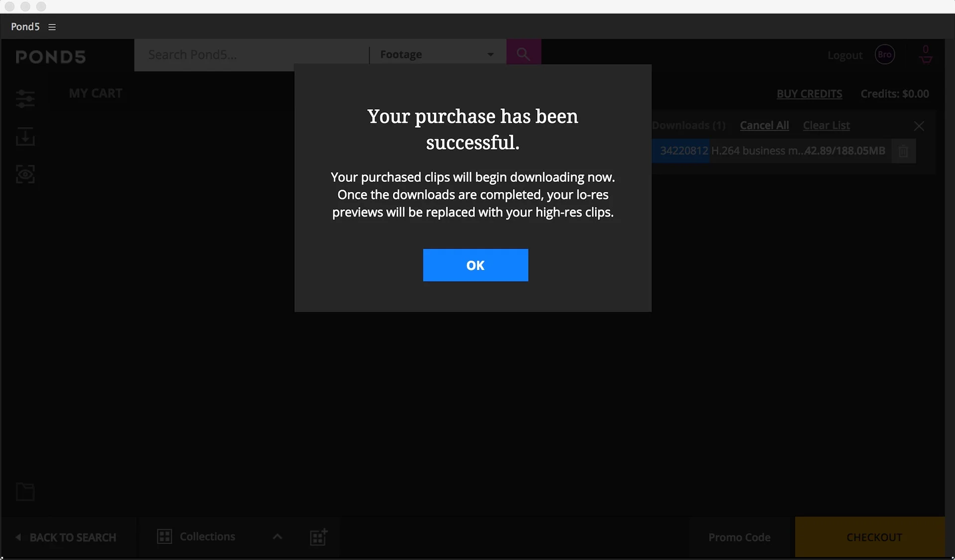The image size is (955, 560).
Task: Expand the Collections panel chevron
Action: (x=278, y=537)
